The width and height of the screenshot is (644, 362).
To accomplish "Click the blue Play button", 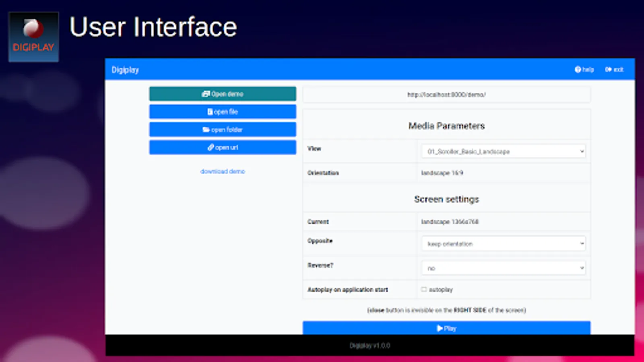I will [446, 328].
